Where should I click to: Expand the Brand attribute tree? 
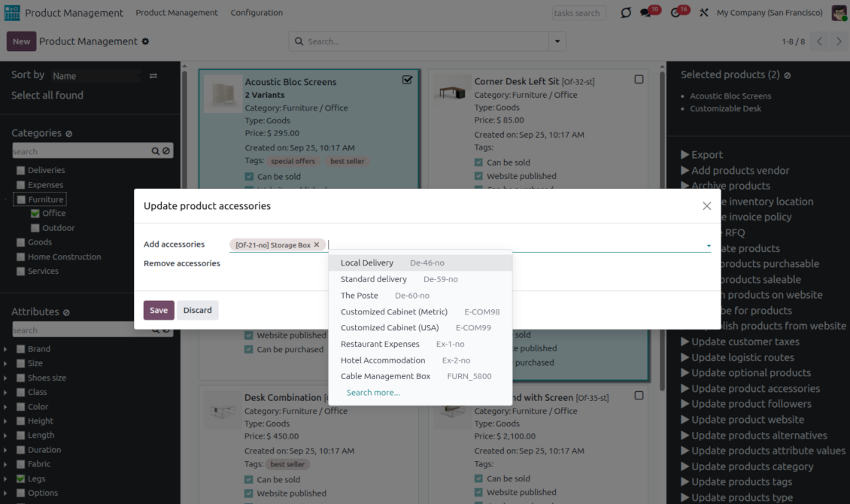tap(6, 349)
